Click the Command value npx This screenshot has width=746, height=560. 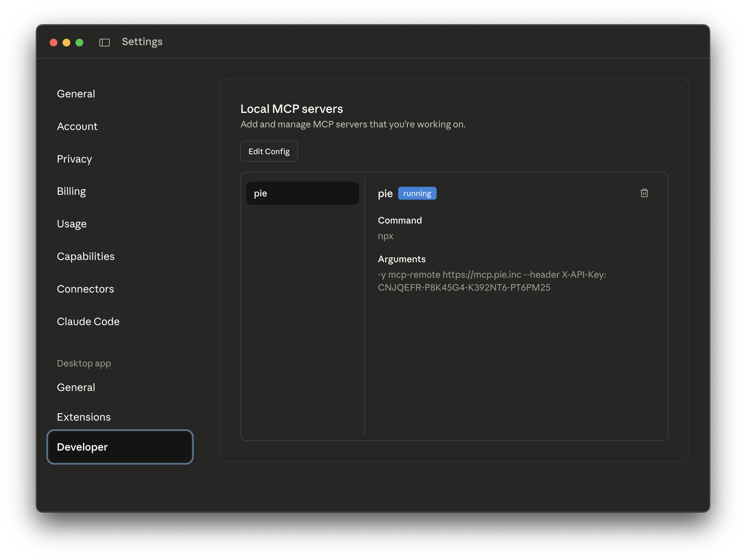[x=385, y=236]
